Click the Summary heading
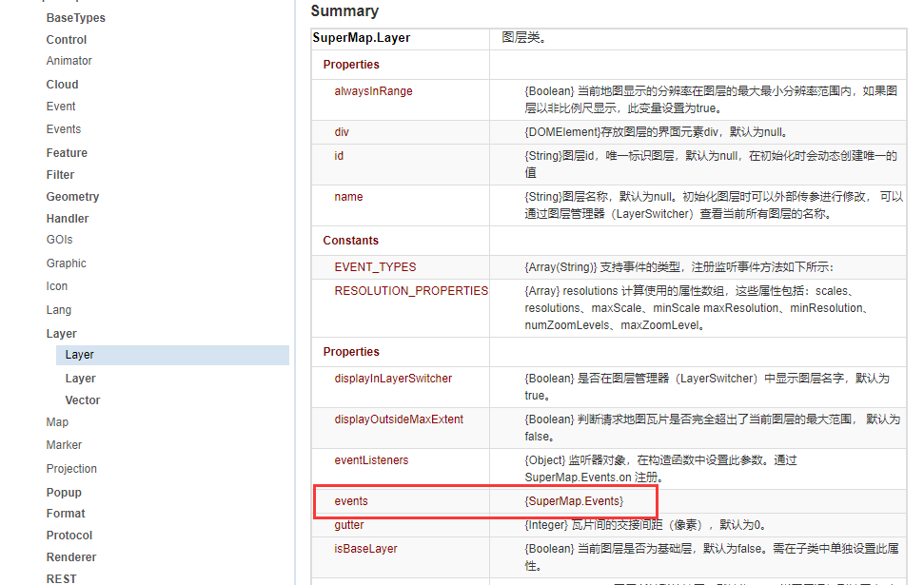 [344, 11]
